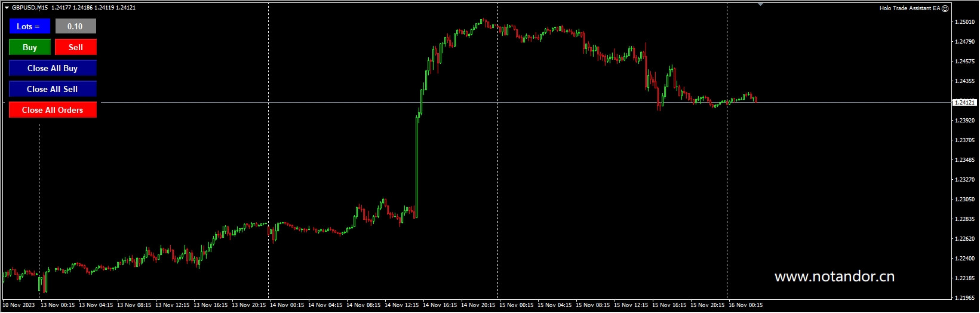This screenshot has width=980, height=313.
Task: Click the 1.23270 price scale label
Action: tap(964, 180)
